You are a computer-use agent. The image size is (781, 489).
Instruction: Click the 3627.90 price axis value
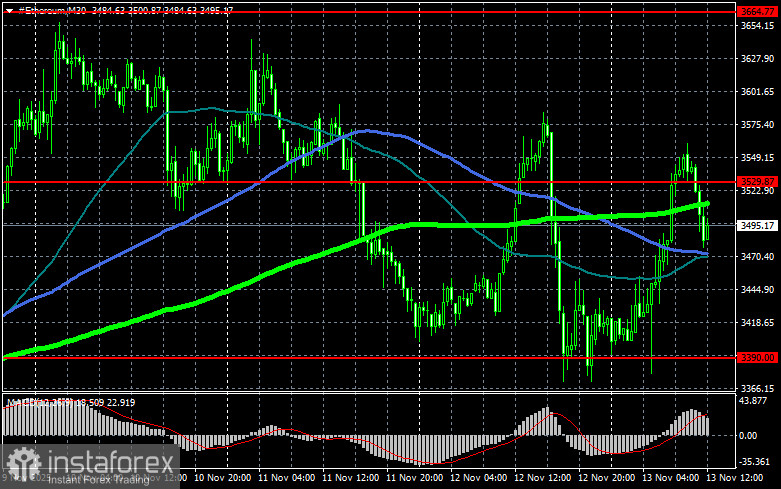click(758, 59)
